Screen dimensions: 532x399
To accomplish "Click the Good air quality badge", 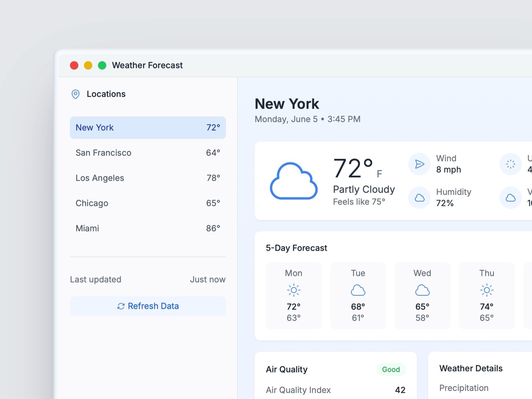I will [x=391, y=369].
